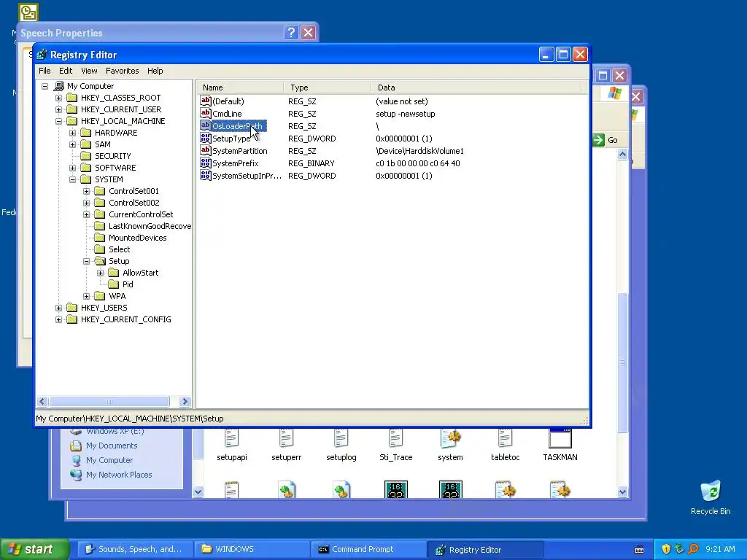Click the tree pane left scroll arrow

point(42,402)
